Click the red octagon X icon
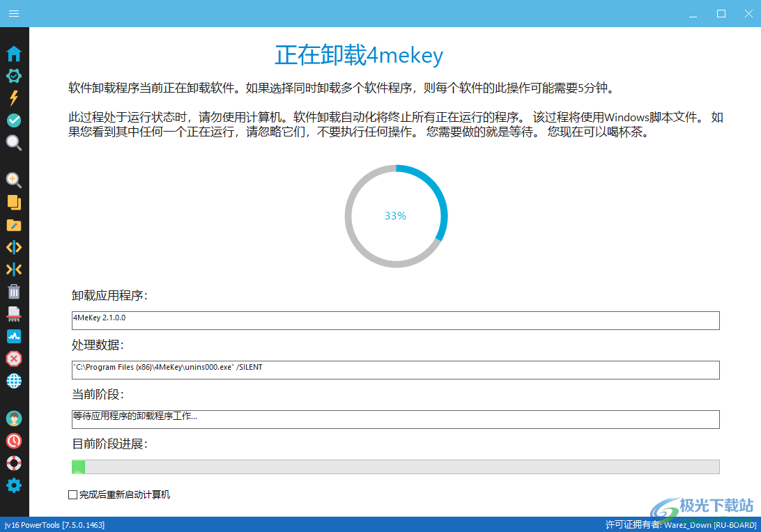761x532 pixels. tap(14, 359)
